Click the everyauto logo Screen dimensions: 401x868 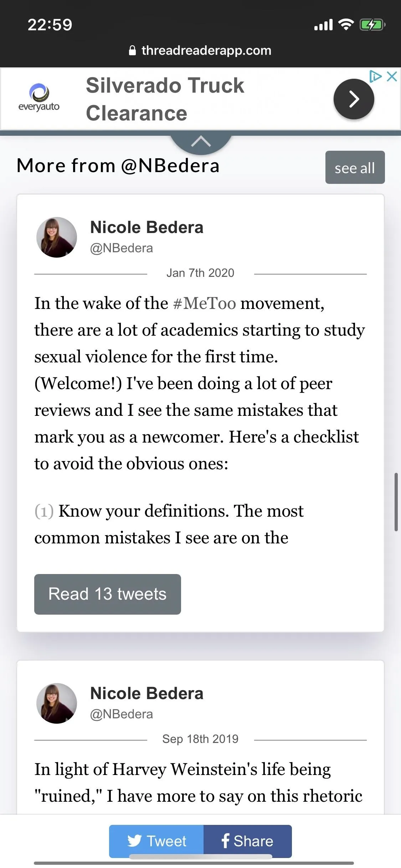pyautogui.click(x=39, y=97)
